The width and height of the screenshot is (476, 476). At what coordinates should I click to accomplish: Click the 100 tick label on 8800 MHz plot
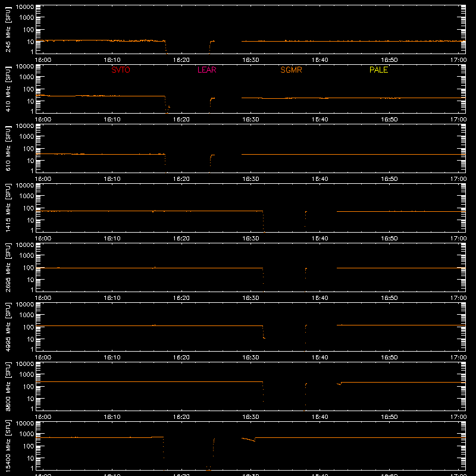click(29, 386)
